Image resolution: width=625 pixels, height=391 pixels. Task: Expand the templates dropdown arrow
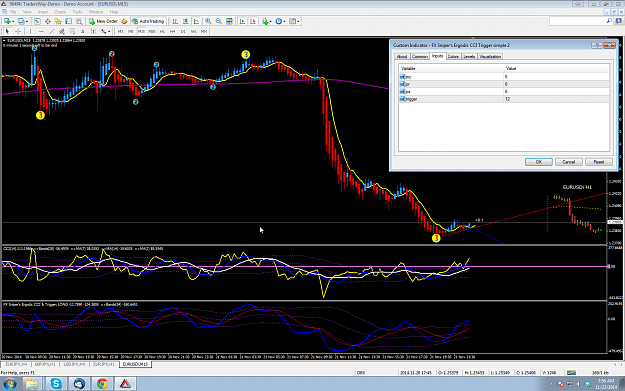coord(298,21)
